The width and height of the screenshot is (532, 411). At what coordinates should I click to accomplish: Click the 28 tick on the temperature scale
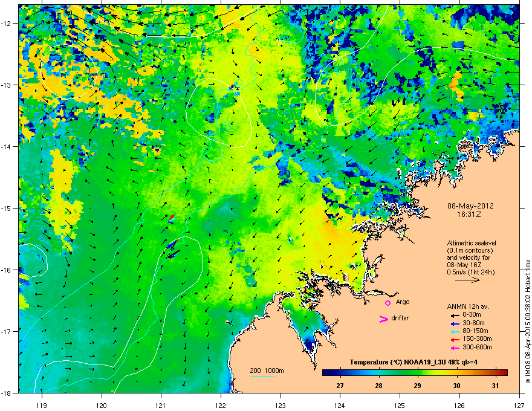[x=379, y=386]
